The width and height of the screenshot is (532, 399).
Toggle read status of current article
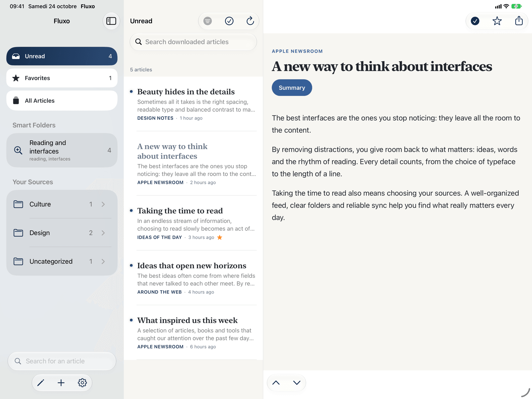[475, 21]
